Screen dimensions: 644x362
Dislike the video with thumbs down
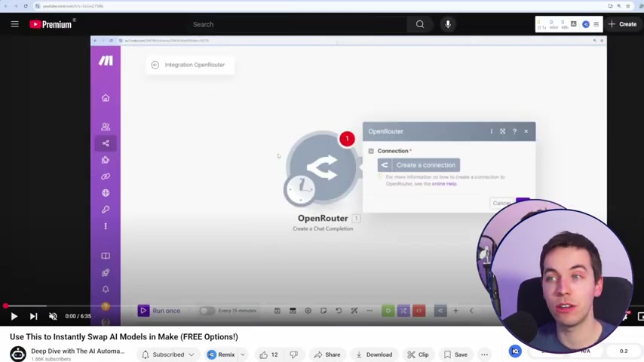(x=293, y=354)
